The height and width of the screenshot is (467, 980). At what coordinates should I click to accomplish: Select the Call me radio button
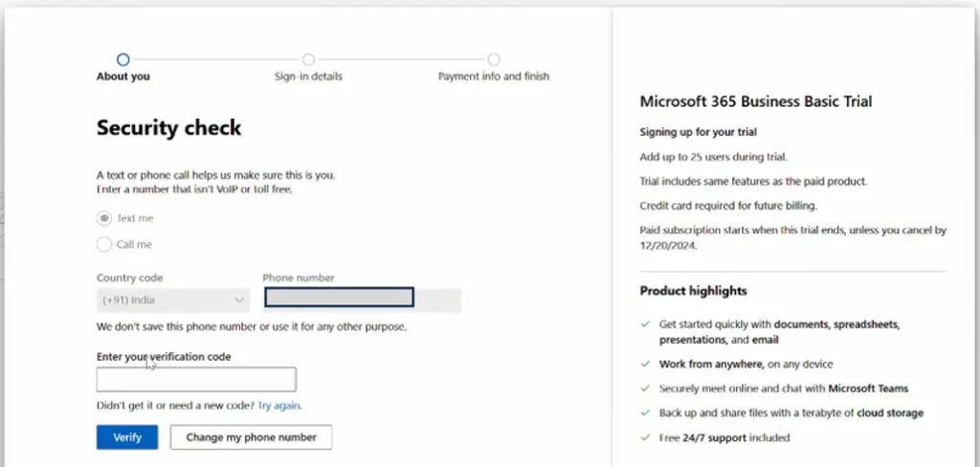[x=103, y=244]
